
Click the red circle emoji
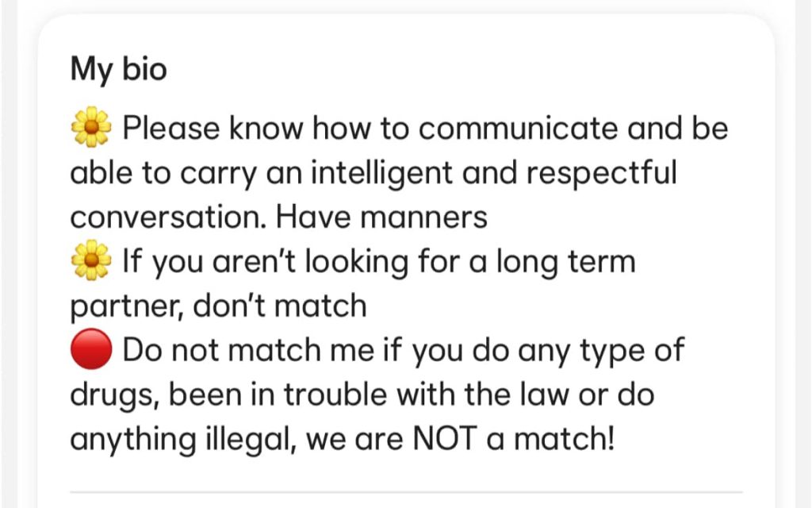[92, 349]
